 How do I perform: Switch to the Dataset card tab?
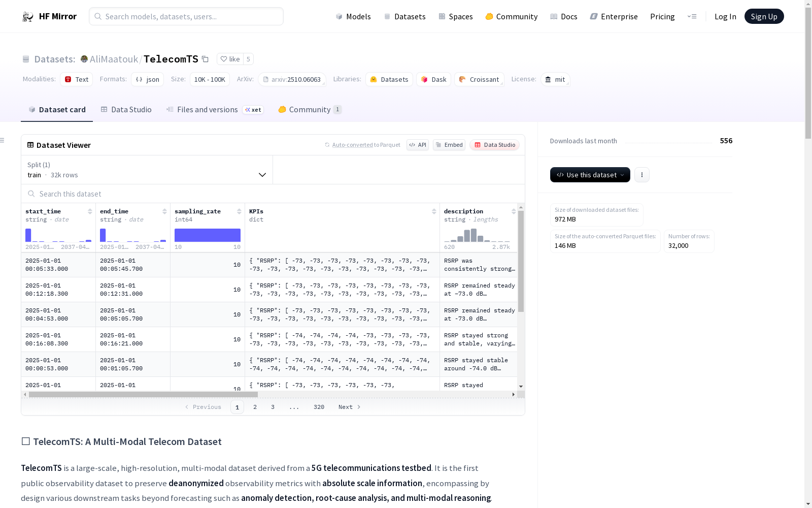pyautogui.click(x=57, y=110)
